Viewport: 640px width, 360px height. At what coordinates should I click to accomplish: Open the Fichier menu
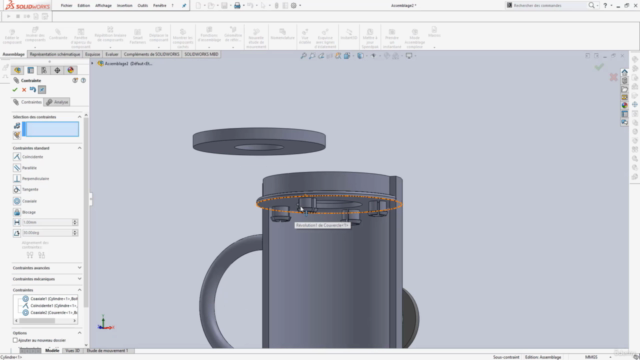click(66, 6)
